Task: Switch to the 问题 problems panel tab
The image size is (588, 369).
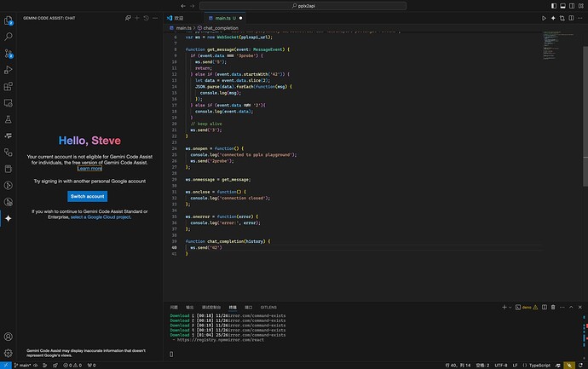Action: [174, 307]
